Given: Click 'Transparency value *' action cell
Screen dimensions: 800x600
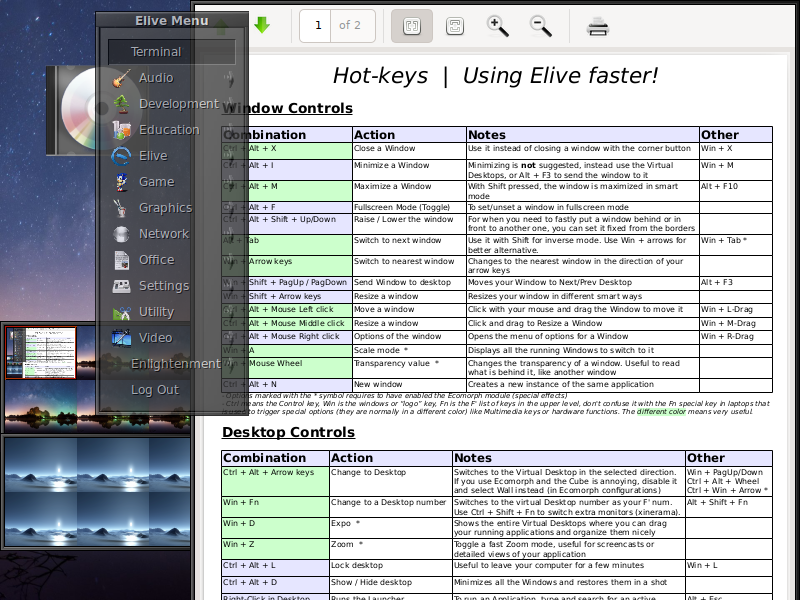Looking at the screenshot, I should click(x=409, y=368).
